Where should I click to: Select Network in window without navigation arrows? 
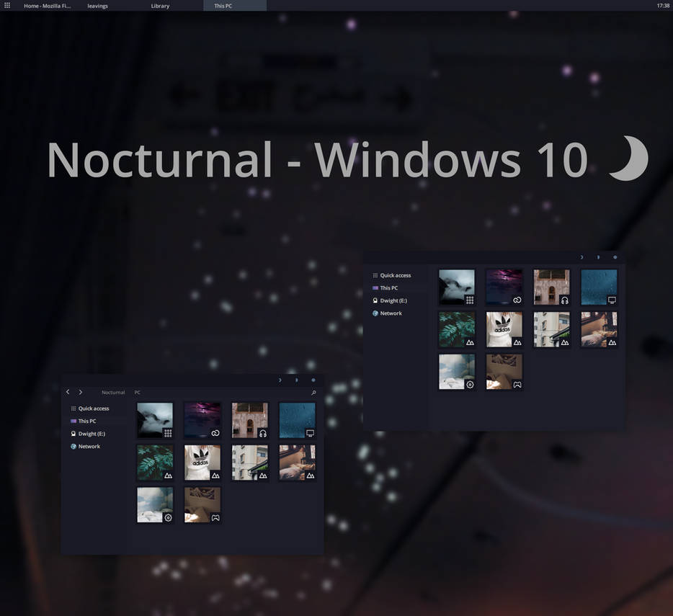(391, 313)
